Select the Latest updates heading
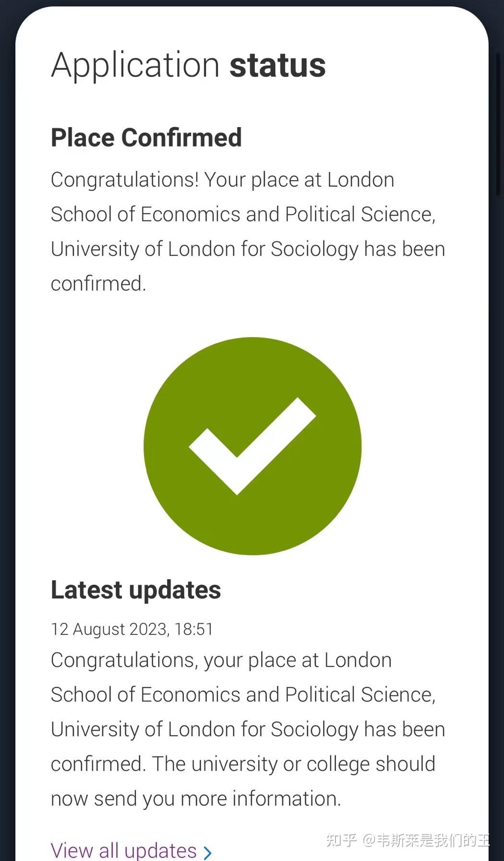Viewport: 504px width, 861px height. [x=136, y=590]
